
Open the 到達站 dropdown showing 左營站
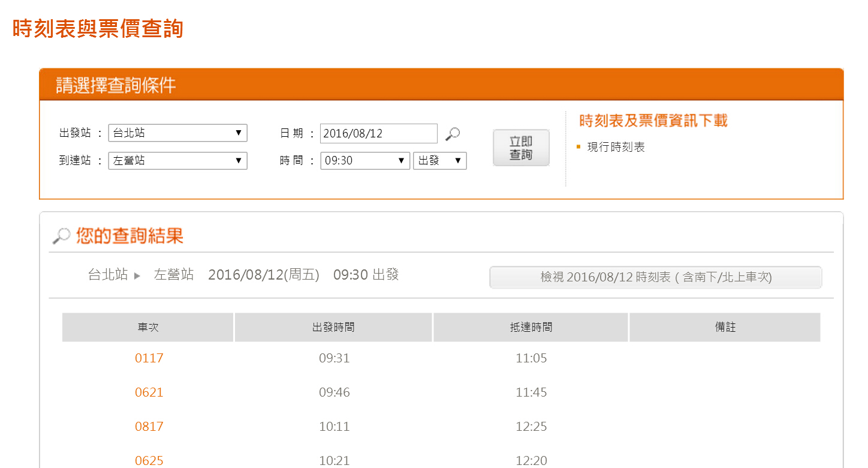(177, 161)
